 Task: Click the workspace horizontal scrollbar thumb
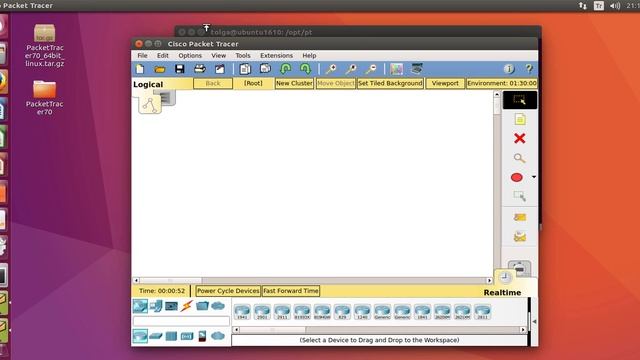[171, 280]
